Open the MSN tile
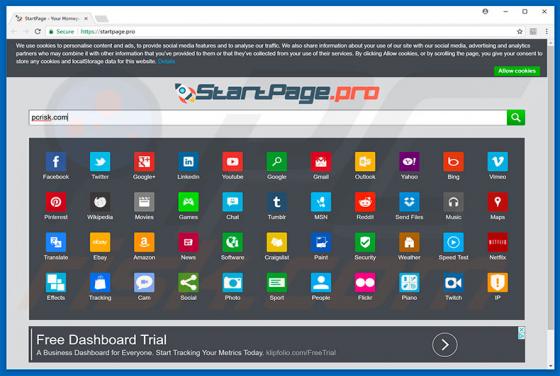 point(321,202)
